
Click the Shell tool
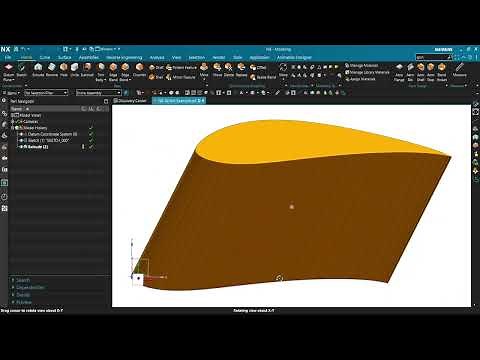(x=156, y=77)
